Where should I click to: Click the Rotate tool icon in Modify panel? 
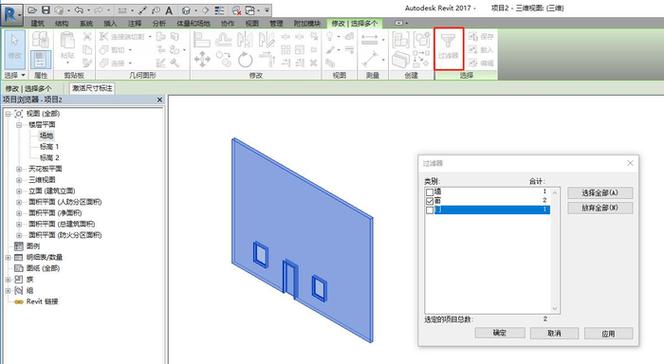[x=245, y=59]
